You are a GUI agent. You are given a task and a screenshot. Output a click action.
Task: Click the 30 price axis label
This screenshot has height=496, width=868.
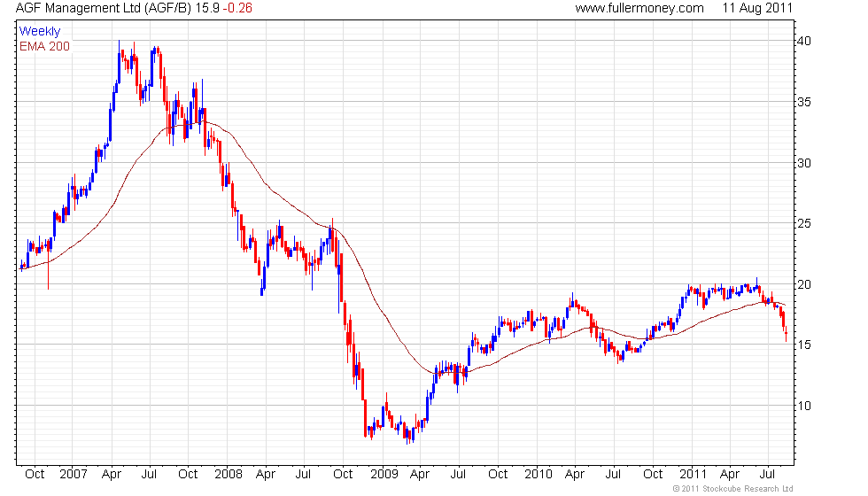[804, 163]
